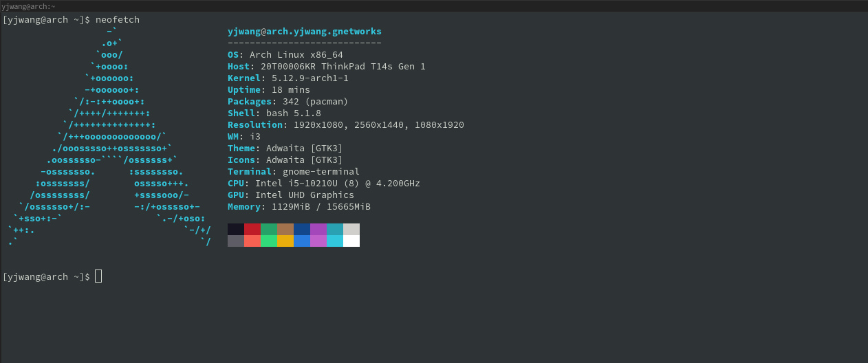Click the bright green swatch in bottom row
868x363 pixels.
point(269,241)
